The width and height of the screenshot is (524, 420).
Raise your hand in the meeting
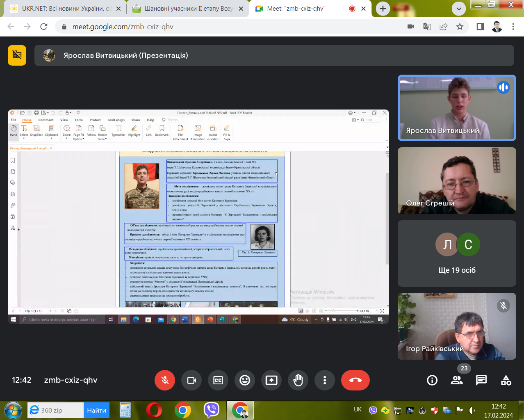298,380
